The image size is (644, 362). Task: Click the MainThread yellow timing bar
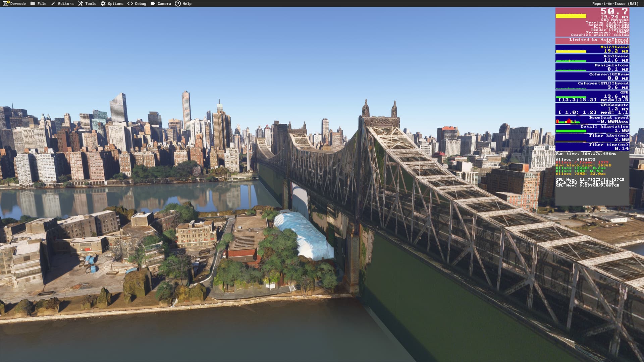(x=571, y=51)
